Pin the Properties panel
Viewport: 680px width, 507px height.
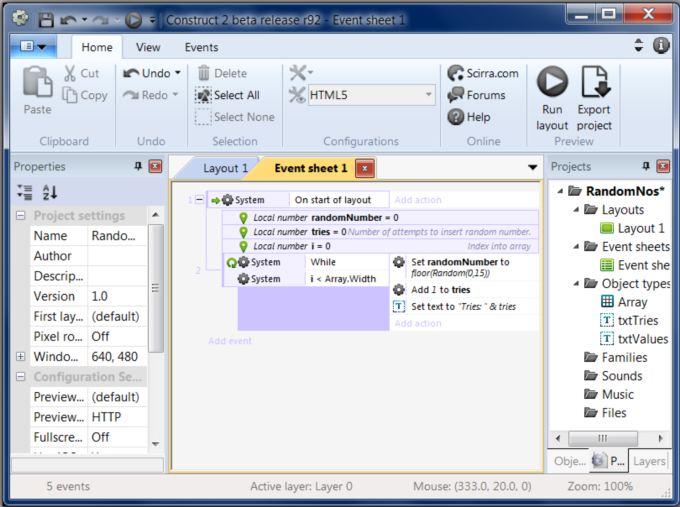(x=138, y=166)
